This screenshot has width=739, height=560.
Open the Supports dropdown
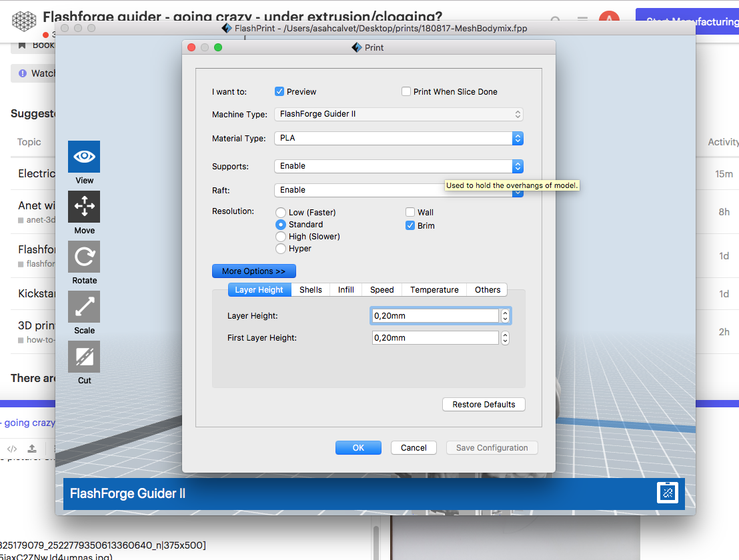tap(398, 166)
